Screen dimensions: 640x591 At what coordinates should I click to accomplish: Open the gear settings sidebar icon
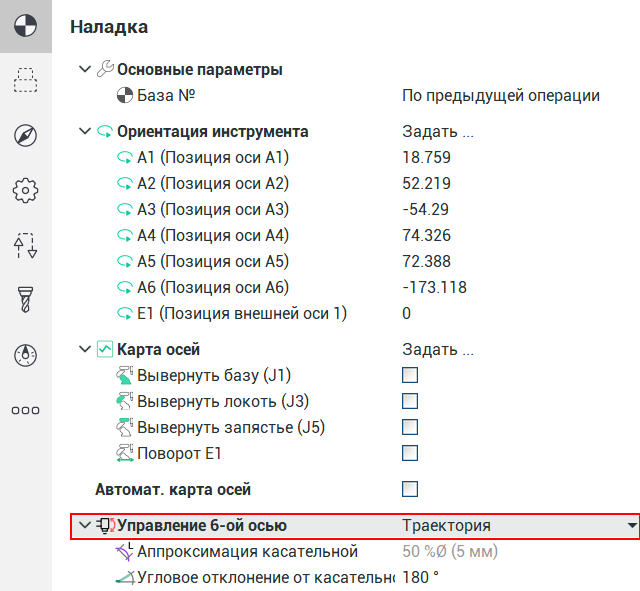coord(25,190)
